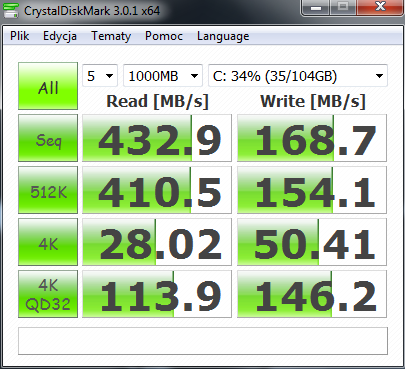Close the CrystalDiskMark window
Viewport: 405px width, 369px height.
381,7
